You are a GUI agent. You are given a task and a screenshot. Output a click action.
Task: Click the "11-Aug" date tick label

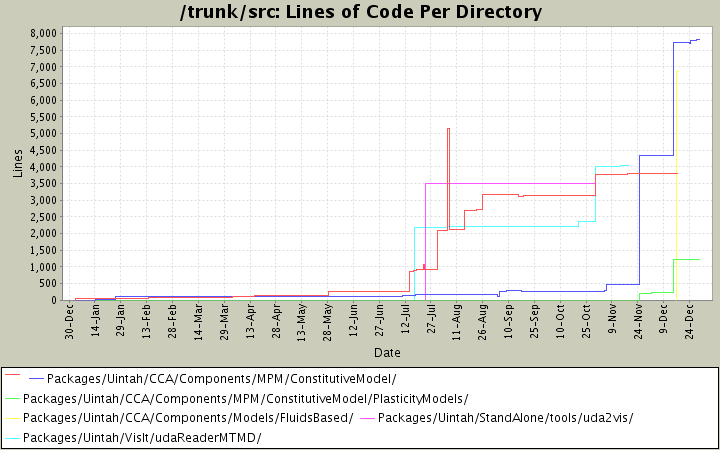point(457,321)
